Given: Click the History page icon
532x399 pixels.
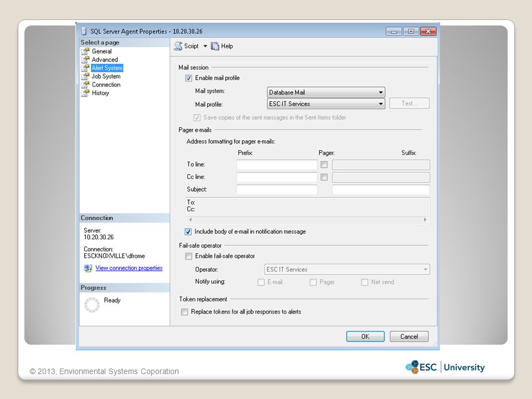Looking at the screenshot, I should pos(85,93).
